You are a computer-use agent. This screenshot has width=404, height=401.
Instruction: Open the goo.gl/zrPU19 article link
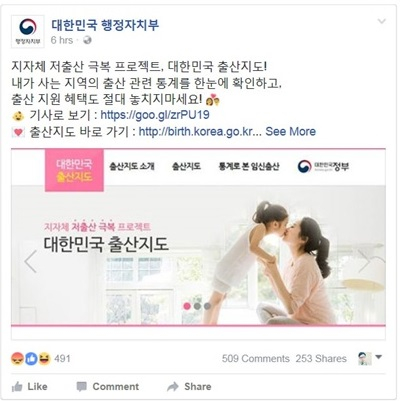point(155,115)
